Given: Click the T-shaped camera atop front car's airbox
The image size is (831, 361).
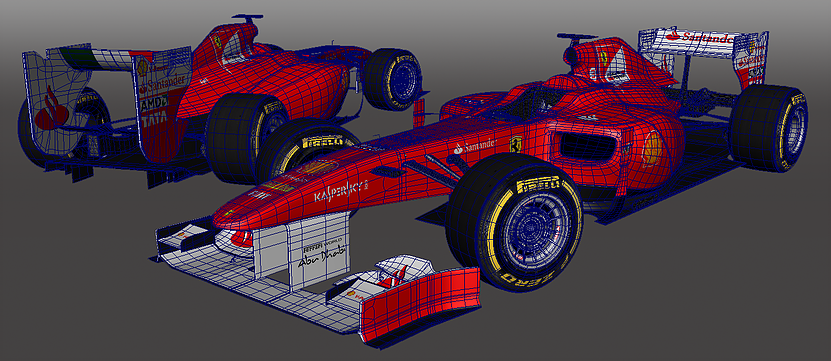Looking at the screenshot, I should (x=576, y=38).
